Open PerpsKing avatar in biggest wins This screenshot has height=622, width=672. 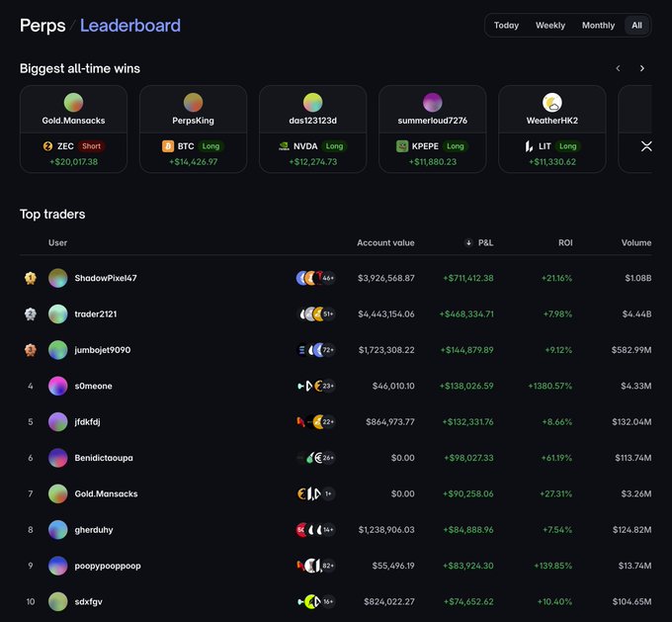[193, 103]
